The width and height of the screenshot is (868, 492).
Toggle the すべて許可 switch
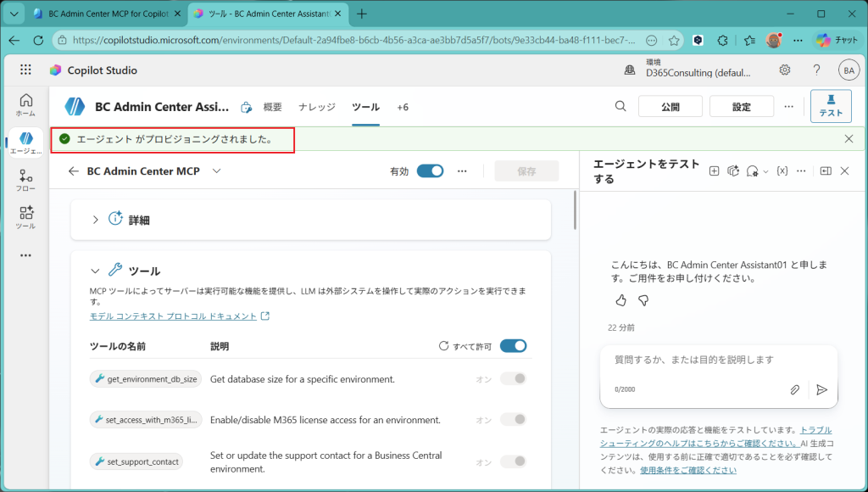click(513, 346)
